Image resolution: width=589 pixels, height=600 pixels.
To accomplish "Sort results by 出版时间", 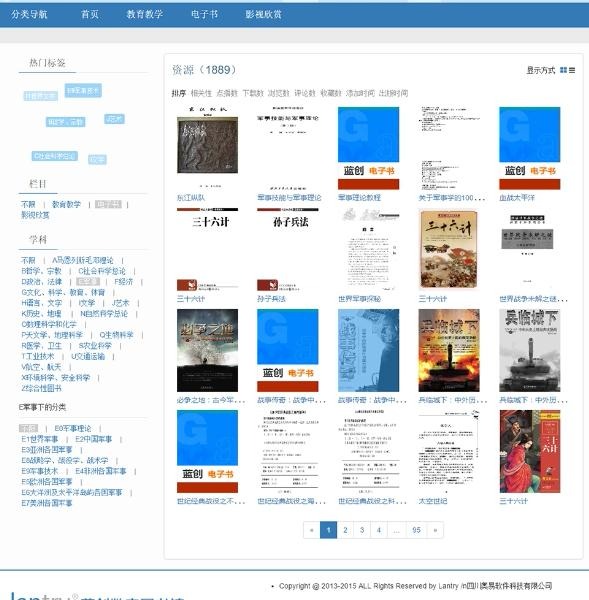I will coord(393,93).
